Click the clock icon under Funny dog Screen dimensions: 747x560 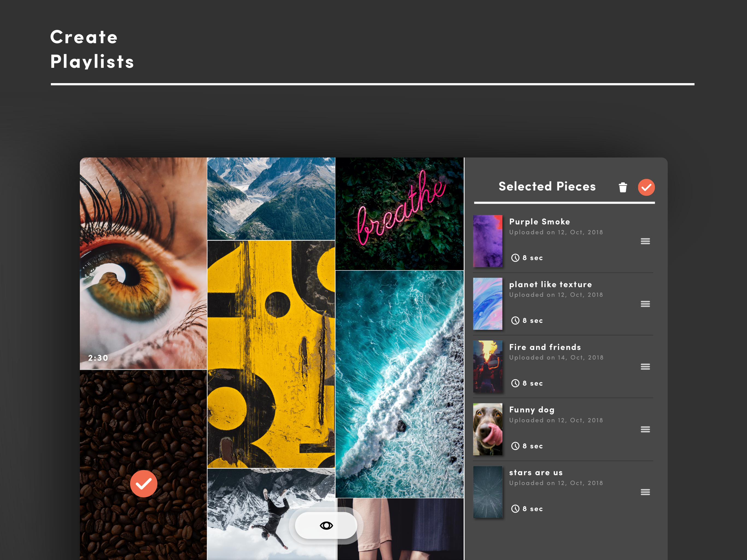pos(515,446)
